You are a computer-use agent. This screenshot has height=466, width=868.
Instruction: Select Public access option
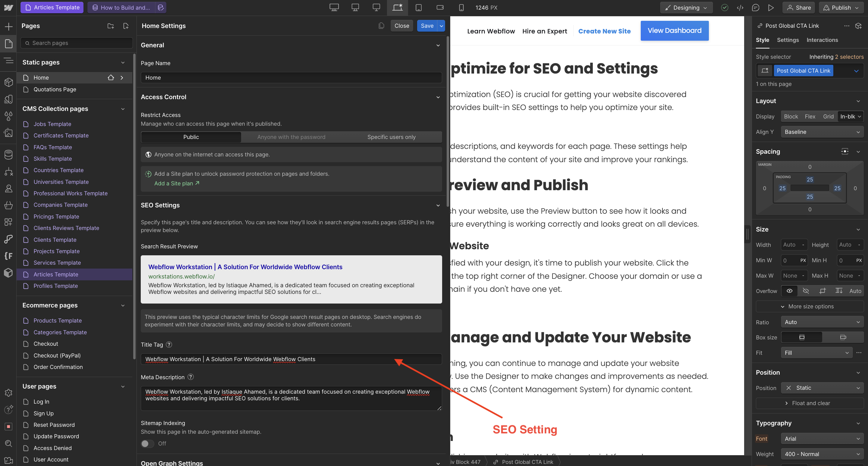(191, 137)
